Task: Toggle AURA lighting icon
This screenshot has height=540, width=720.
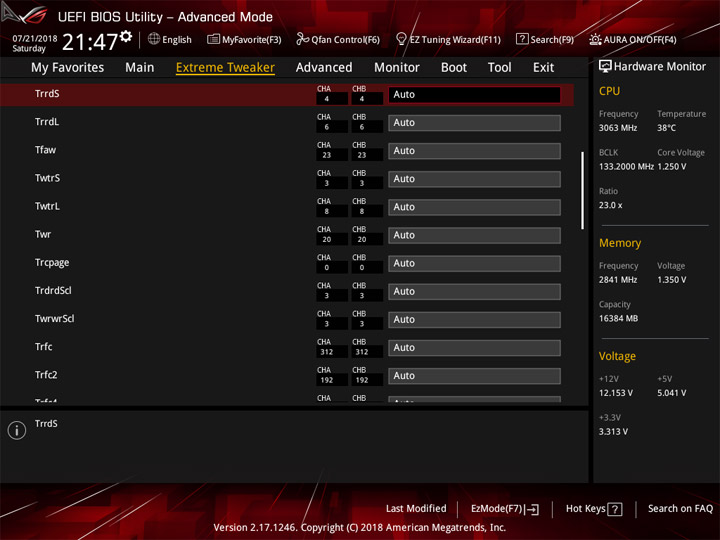Action: (x=595, y=39)
